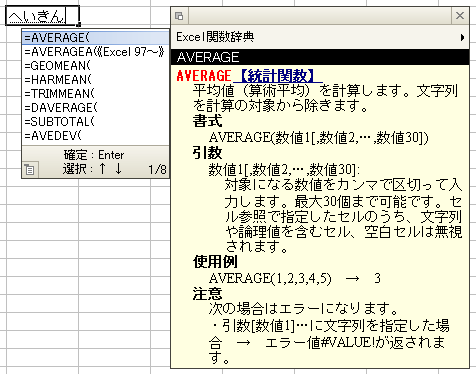
Task: Click the AVERAGE(1,2,3,4,5) example text
Action: [x=270, y=278]
